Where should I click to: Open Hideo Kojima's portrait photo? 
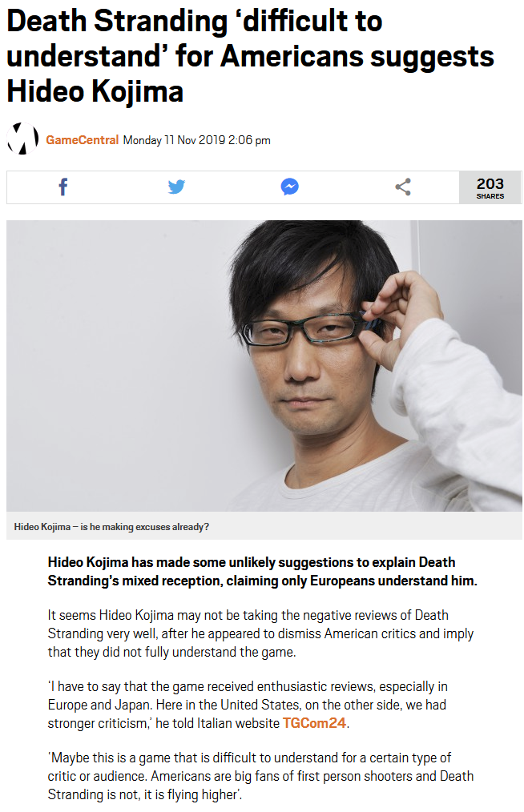click(264, 366)
